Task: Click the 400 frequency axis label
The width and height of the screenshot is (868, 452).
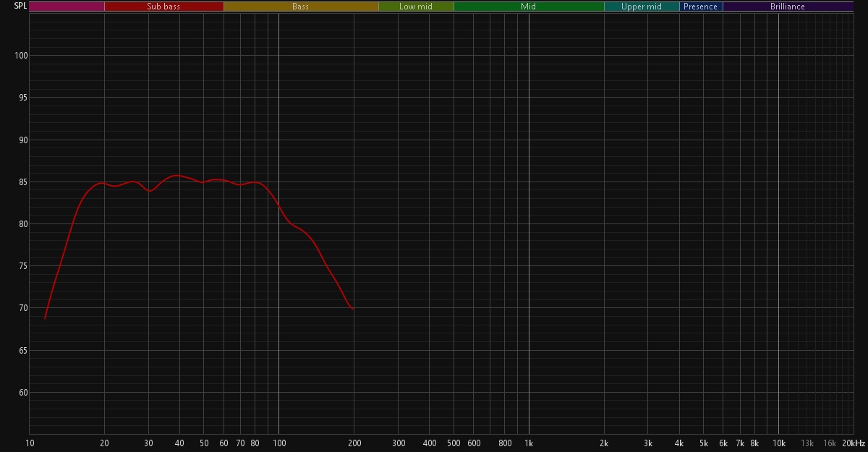Action: click(x=430, y=443)
